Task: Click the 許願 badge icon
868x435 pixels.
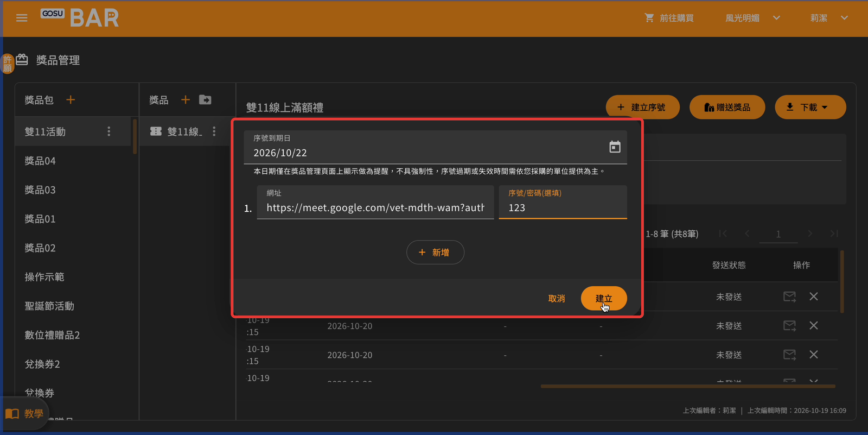Action: click(8, 64)
